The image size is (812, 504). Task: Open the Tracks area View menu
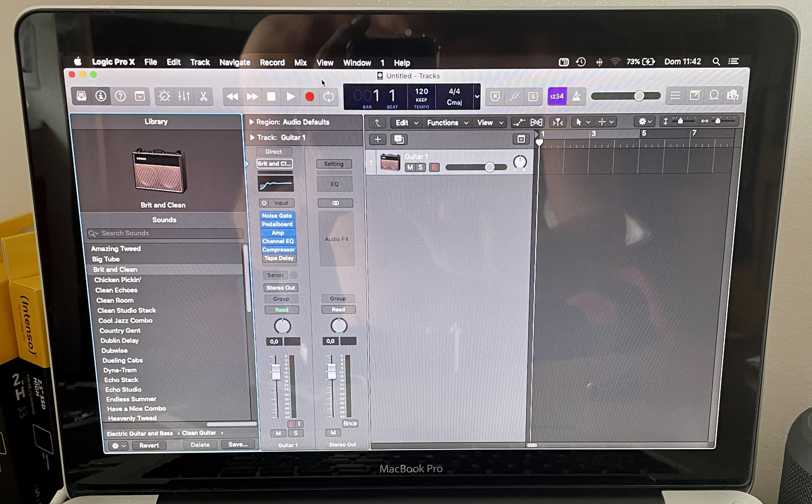[x=489, y=123]
